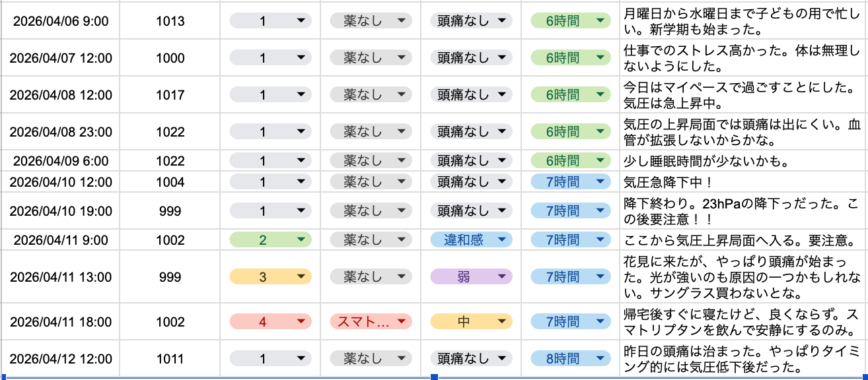Select the "2026/04/06 9:00" date cell
Image resolution: width=868 pixels, height=380 pixels.
pos(61,21)
